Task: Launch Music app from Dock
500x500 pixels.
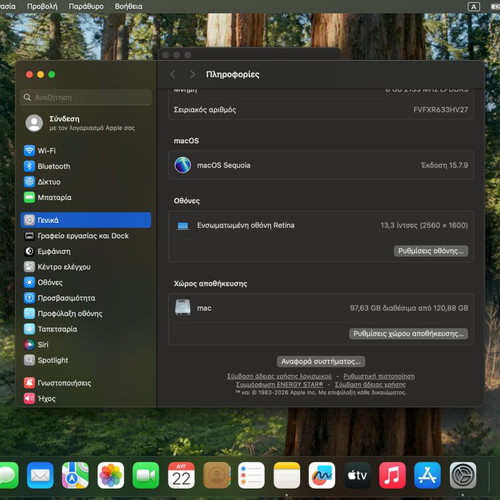Action: coord(392,475)
